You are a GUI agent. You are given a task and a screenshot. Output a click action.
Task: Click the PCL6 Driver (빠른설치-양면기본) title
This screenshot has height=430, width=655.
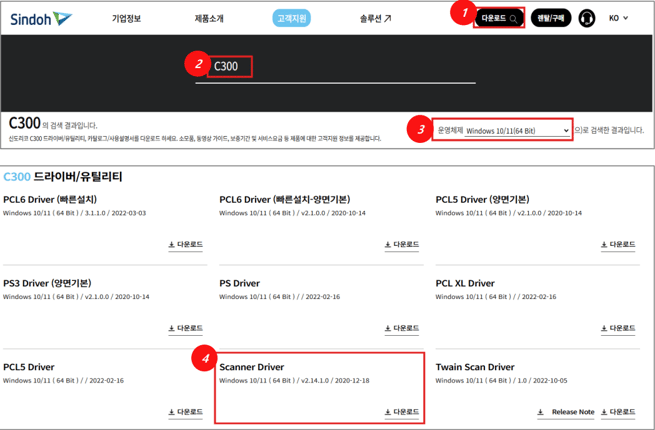click(x=285, y=200)
